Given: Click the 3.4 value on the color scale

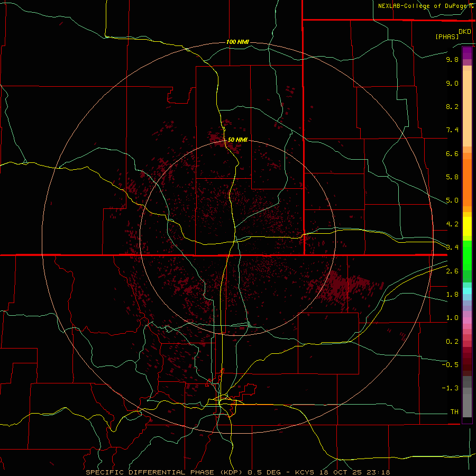Looking at the screenshot, I should [452, 248].
